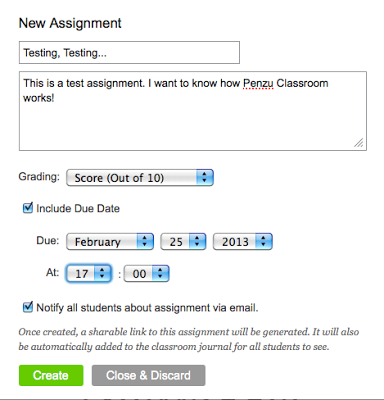Open the Grading Score dropdown
Screen dimensions: 384x400
point(140,178)
